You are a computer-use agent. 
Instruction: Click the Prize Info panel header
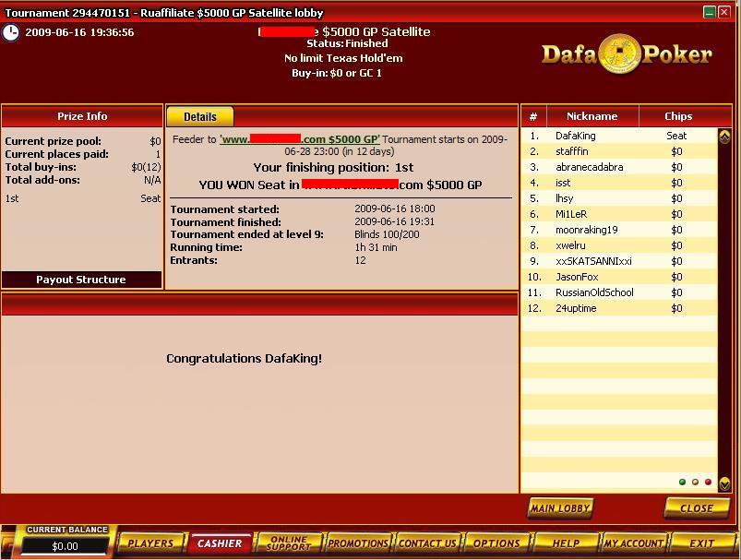point(82,116)
